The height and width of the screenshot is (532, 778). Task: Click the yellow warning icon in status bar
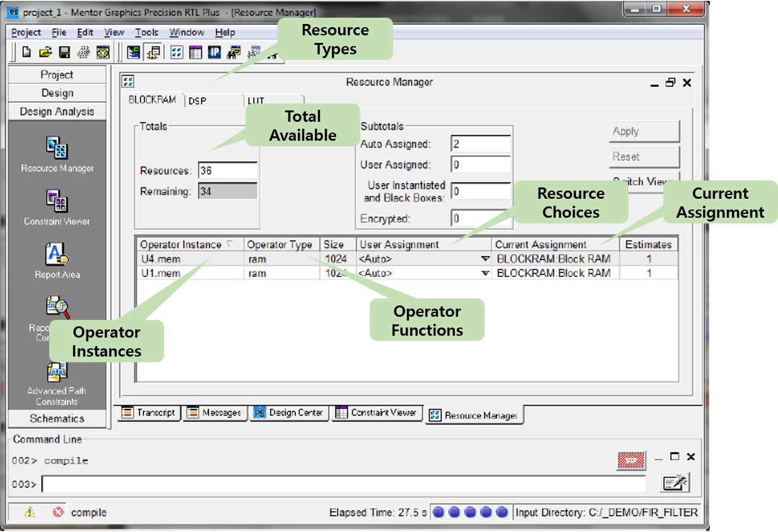tap(30, 512)
